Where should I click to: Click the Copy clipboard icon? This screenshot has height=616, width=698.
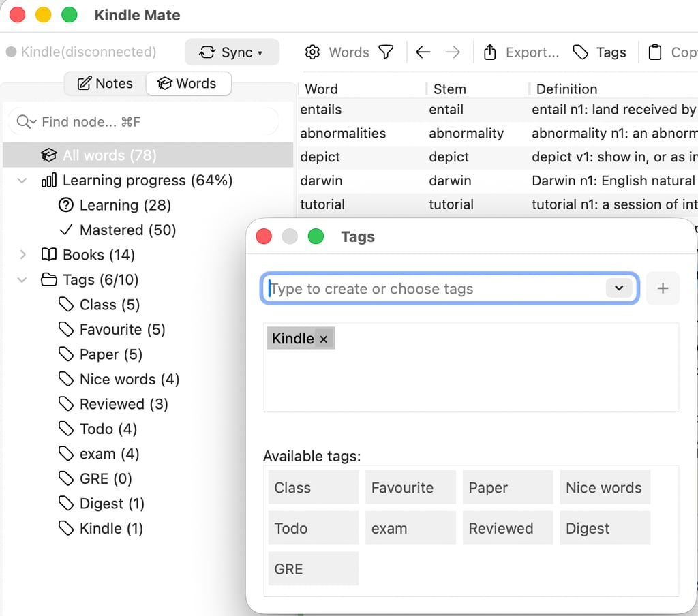(x=655, y=52)
